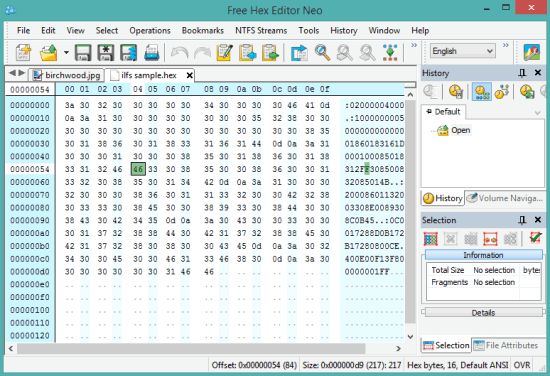The image size is (550, 376).
Task: Click the red checkmark selection icon
Action: tap(535, 238)
